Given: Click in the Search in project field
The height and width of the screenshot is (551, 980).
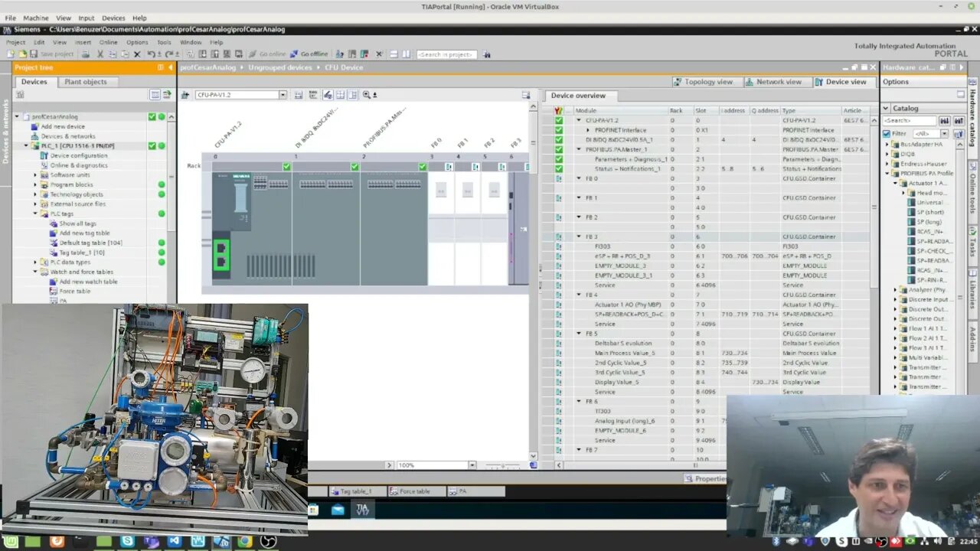Looking at the screenshot, I should click(x=446, y=54).
